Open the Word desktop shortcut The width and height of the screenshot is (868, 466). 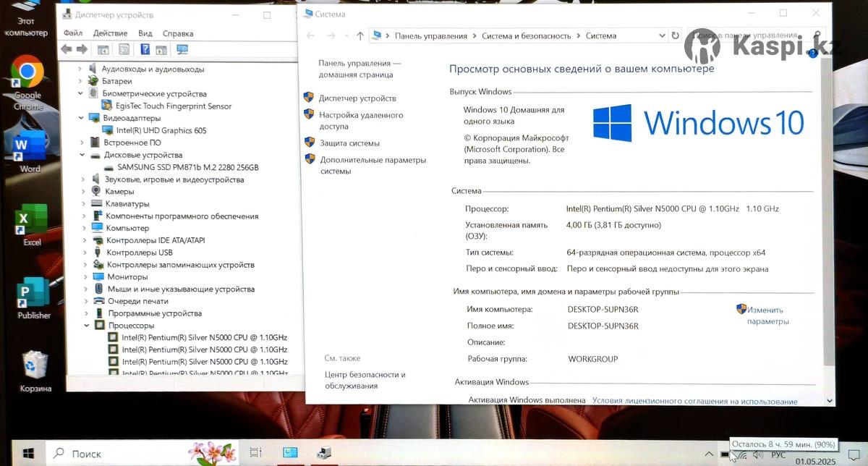click(29, 152)
